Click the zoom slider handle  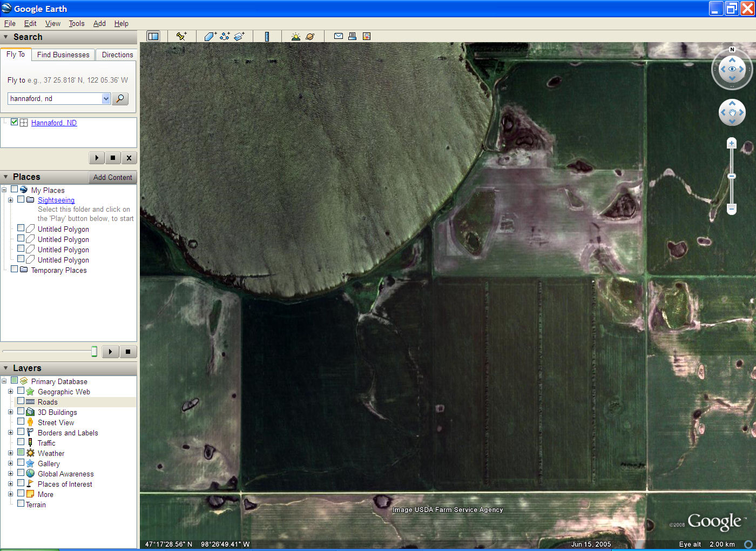[732, 176]
